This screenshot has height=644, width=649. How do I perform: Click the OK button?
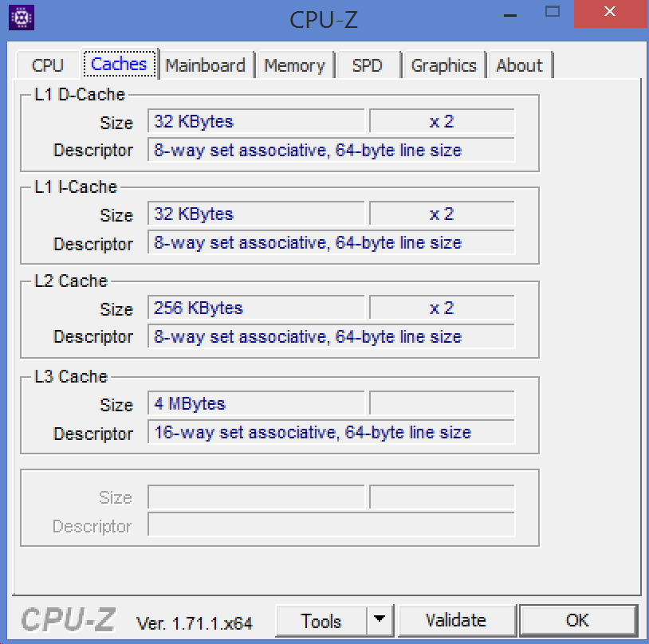[577, 621]
